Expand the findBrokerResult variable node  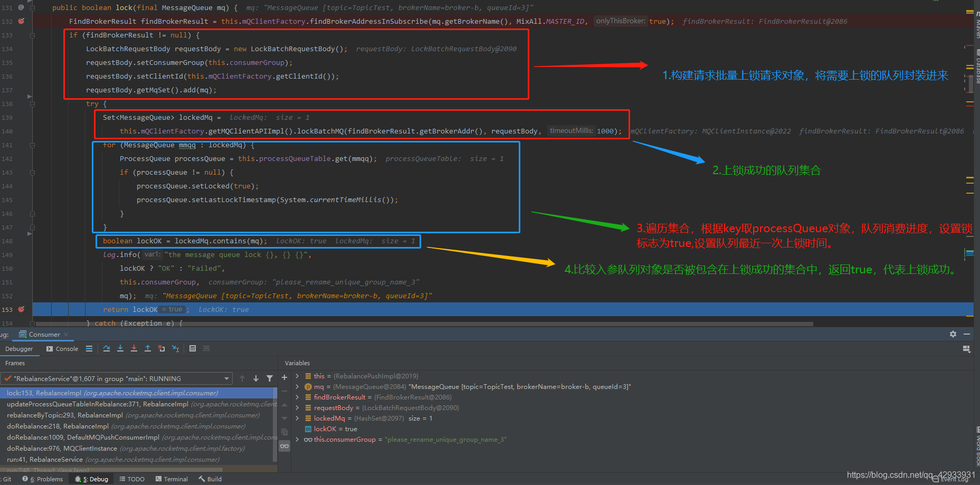click(297, 397)
